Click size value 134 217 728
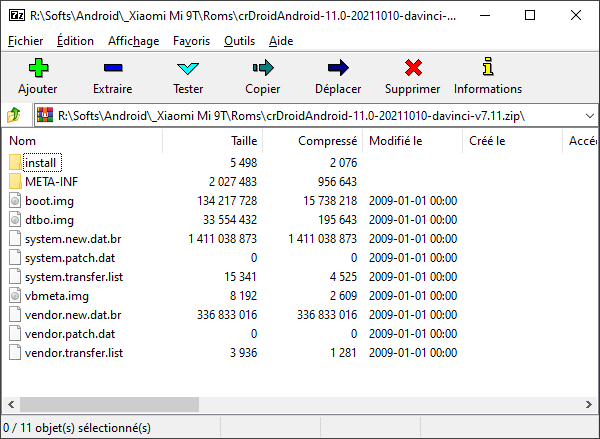Image resolution: width=600 pixels, height=439 pixels. pyautogui.click(x=227, y=201)
